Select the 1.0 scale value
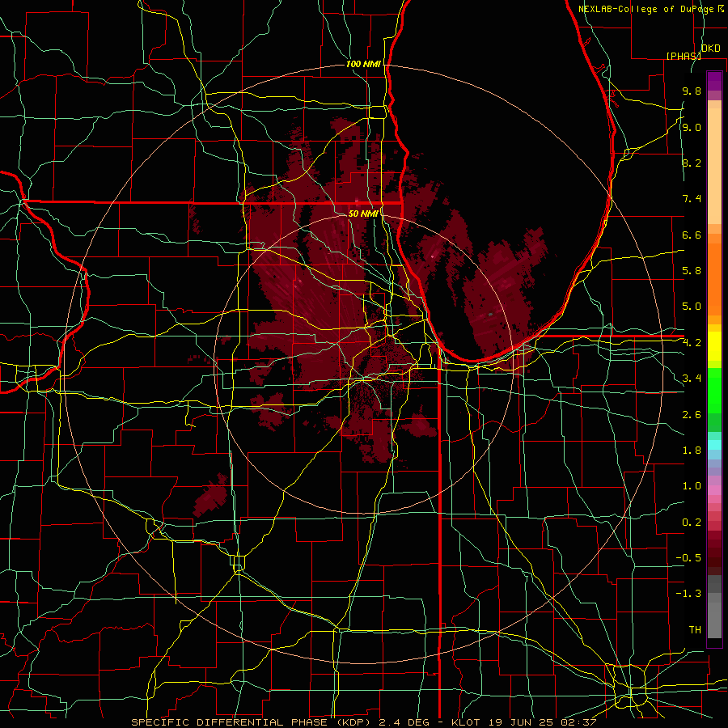 click(x=692, y=486)
